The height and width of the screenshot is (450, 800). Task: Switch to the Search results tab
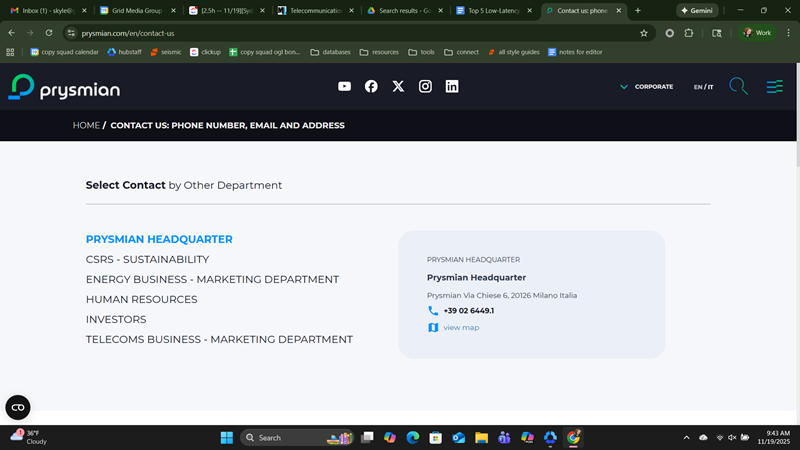point(405,10)
